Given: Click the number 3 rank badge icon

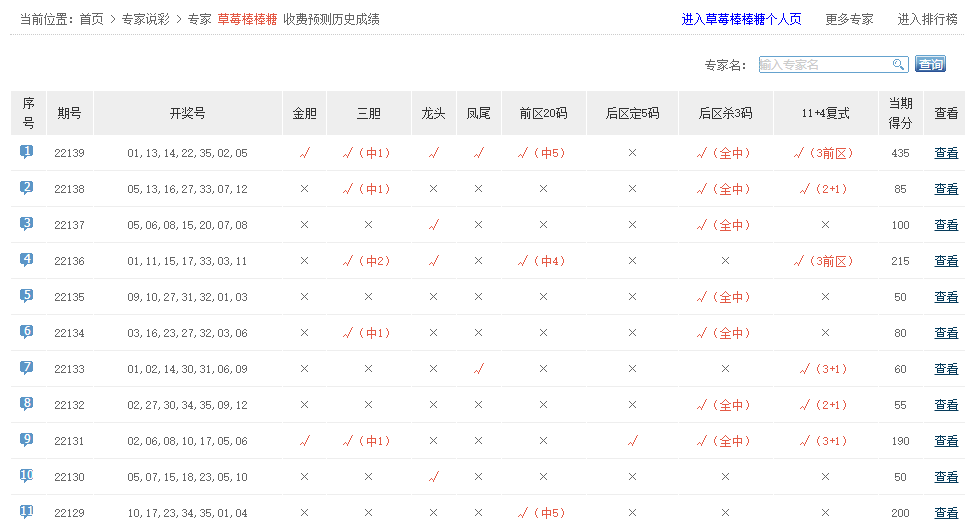Looking at the screenshot, I should (x=27, y=224).
